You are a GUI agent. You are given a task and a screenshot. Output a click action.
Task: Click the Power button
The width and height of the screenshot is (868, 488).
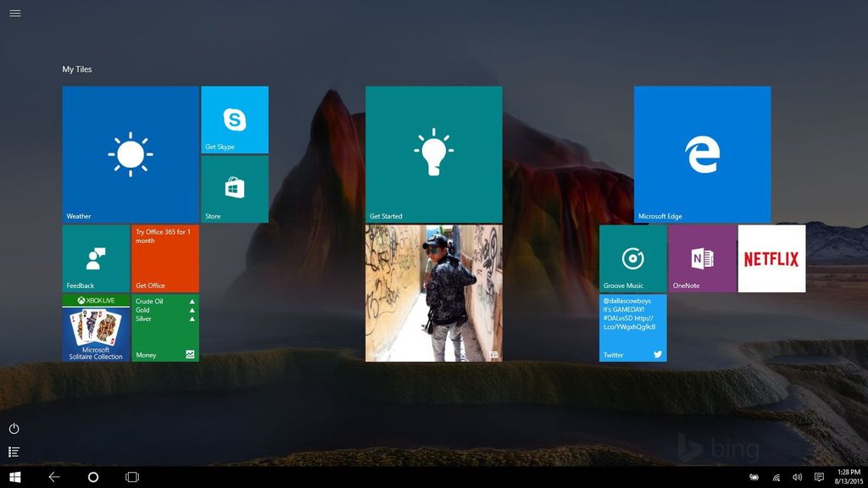tap(14, 429)
